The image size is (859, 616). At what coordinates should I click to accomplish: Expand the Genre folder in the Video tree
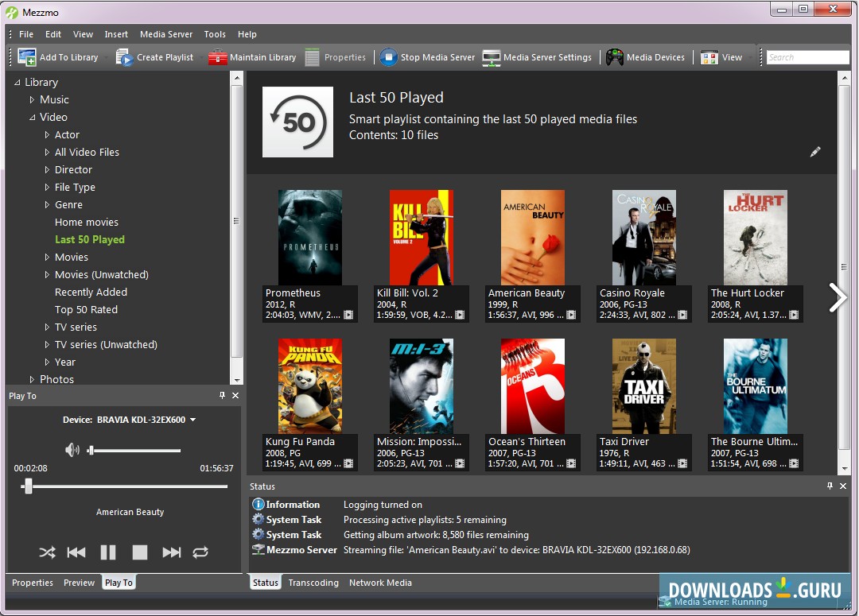[47, 204]
